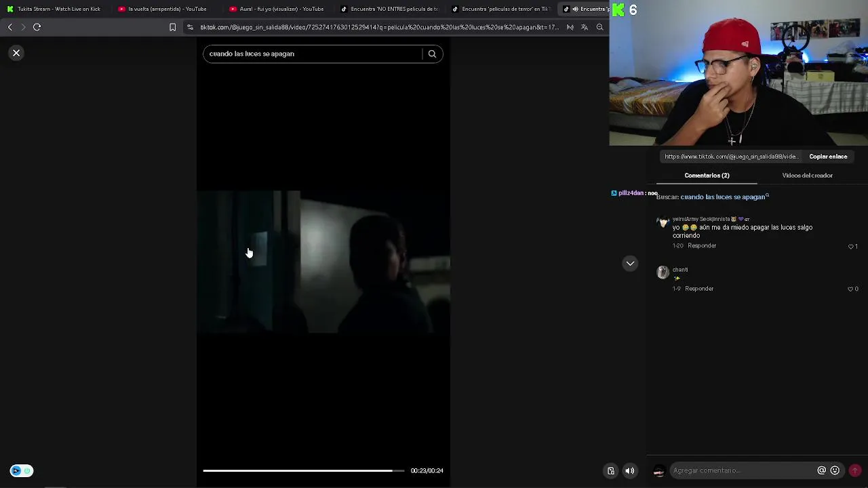Close the TikTok video viewer with X
The height and width of the screenshot is (488, 868).
(x=16, y=53)
